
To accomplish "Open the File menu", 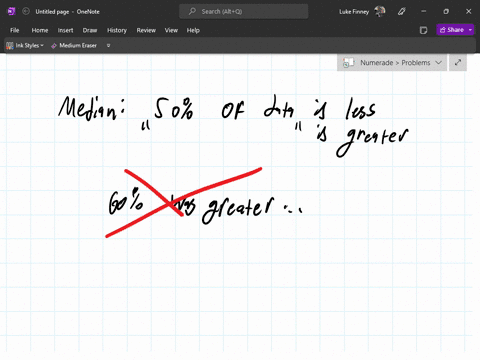I will tap(15, 30).
